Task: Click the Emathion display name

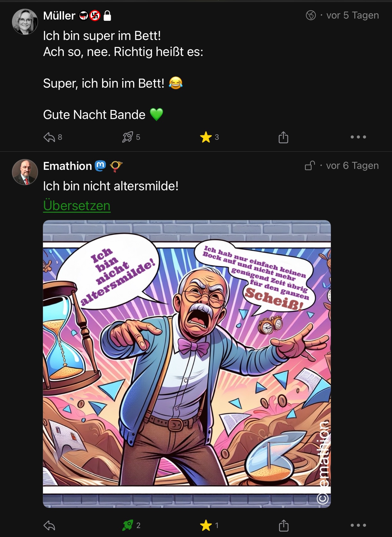Action: [68, 166]
